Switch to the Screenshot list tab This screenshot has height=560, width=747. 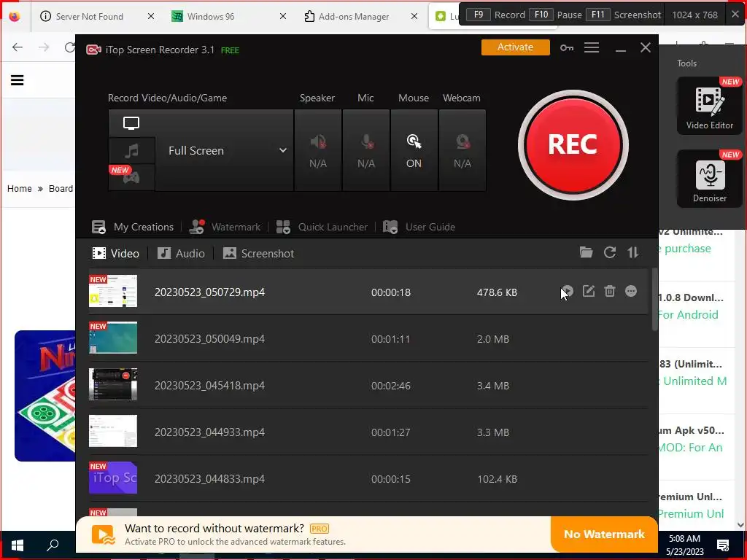(x=259, y=253)
